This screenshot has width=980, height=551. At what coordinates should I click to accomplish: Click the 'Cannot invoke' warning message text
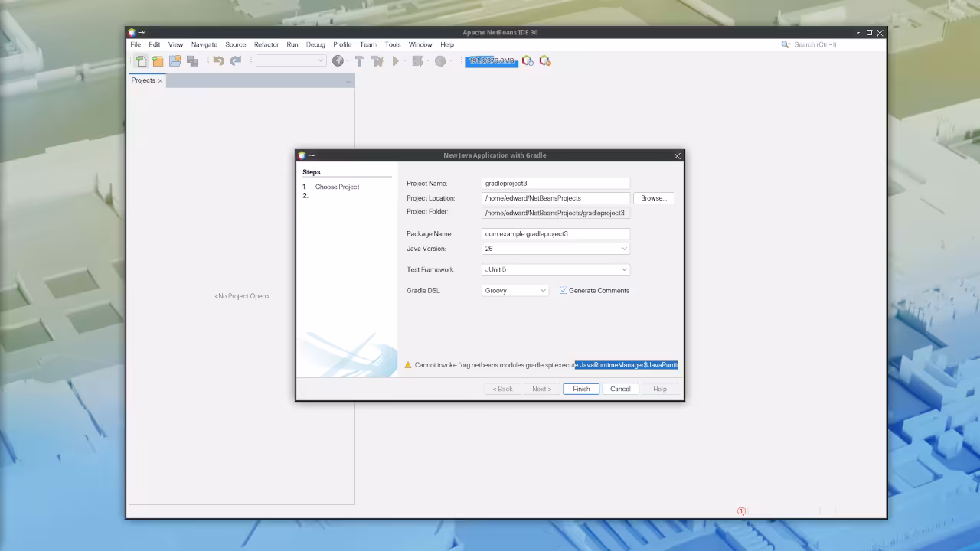click(546, 365)
